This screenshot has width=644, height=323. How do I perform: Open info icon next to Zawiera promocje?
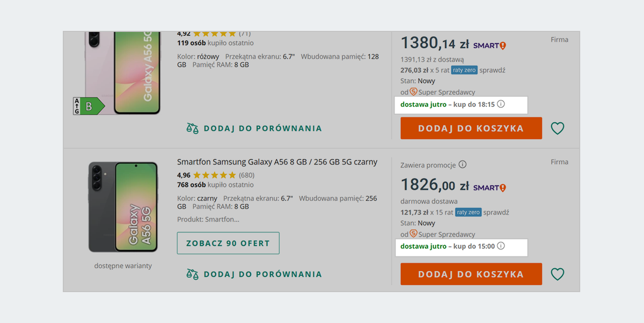tap(462, 164)
